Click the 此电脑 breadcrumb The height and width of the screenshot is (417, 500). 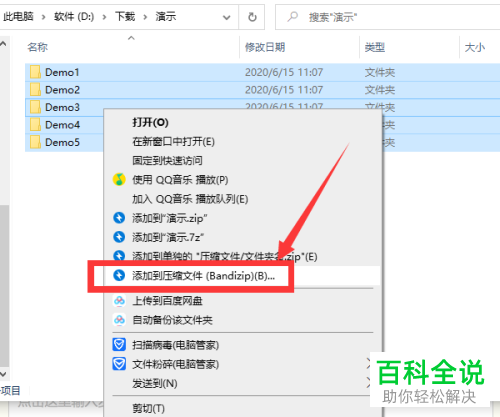pyautogui.click(x=19, y=16)
